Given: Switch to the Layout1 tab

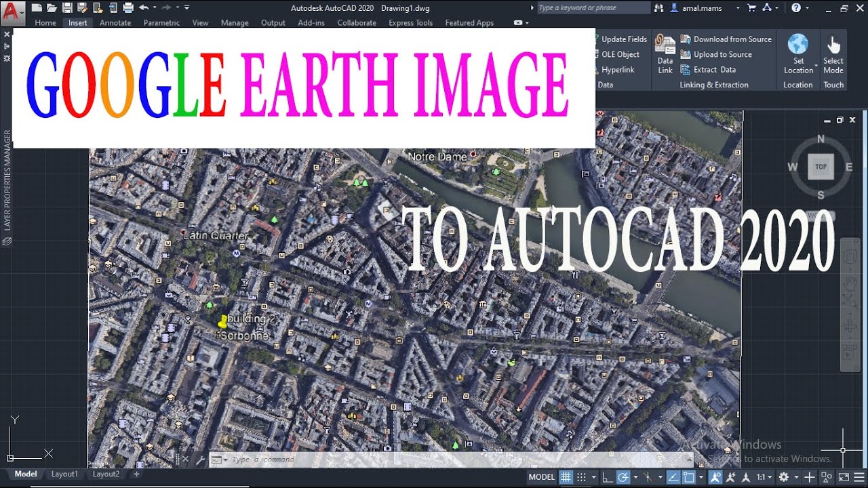Looking at the screenshot, I should point(64,474).
